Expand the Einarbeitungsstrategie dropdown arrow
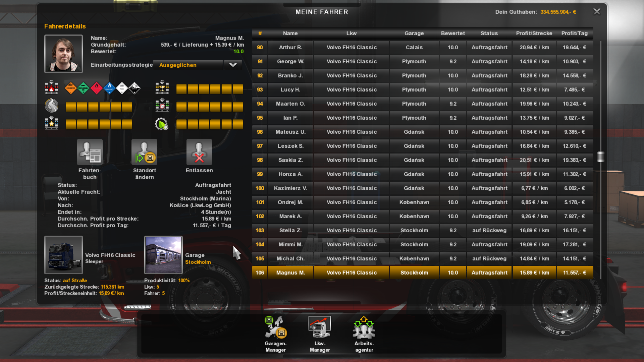Image resolution: width=644 pixels, height=362 pixels. point(233,65)
